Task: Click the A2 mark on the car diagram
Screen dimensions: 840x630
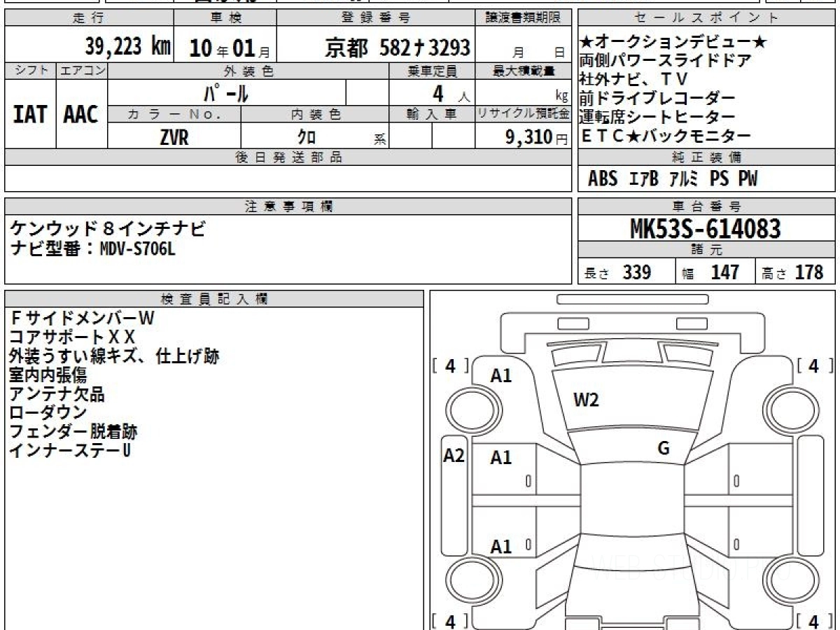Action: coord(454,456)
